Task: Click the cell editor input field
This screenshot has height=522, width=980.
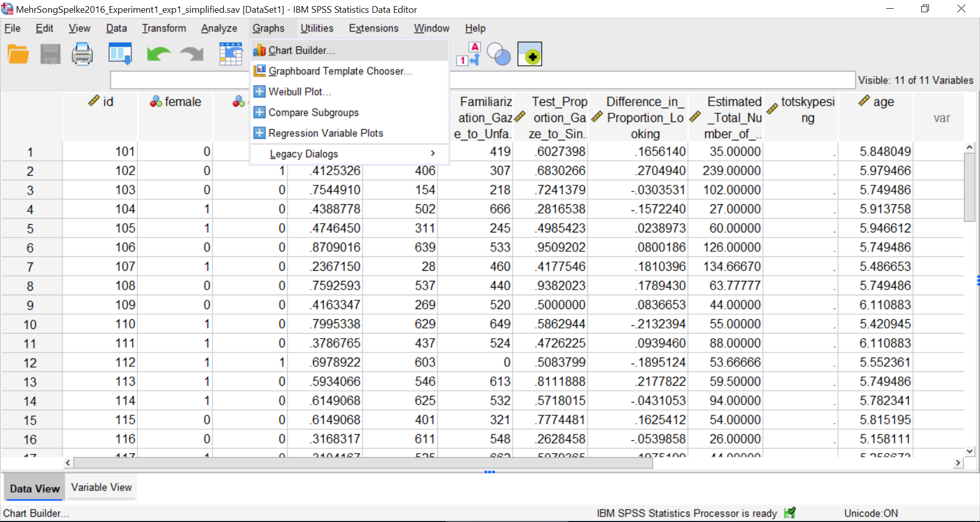Action: click(483, 80)
